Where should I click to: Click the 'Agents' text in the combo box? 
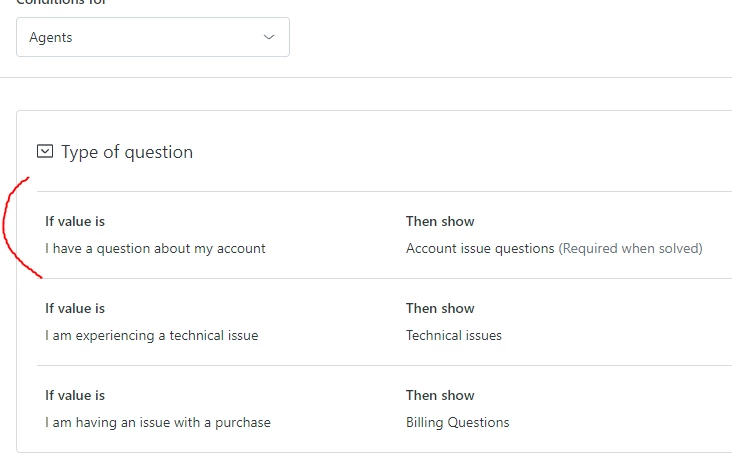pyautogui.click(x=51, y=37)
